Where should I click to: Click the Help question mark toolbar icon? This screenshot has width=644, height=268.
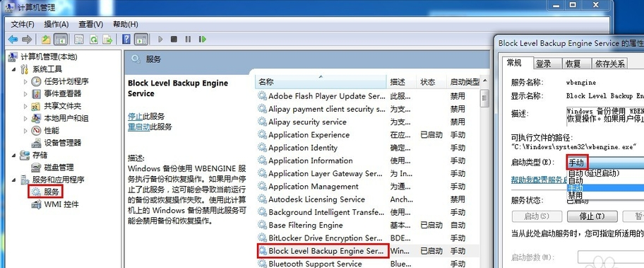[126, 40]
